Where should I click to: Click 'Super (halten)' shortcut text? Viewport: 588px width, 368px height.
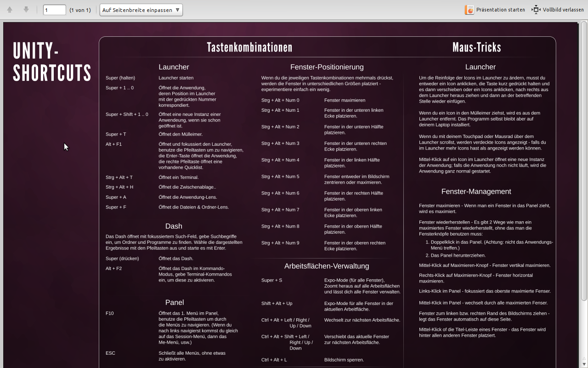click(120, 78)
